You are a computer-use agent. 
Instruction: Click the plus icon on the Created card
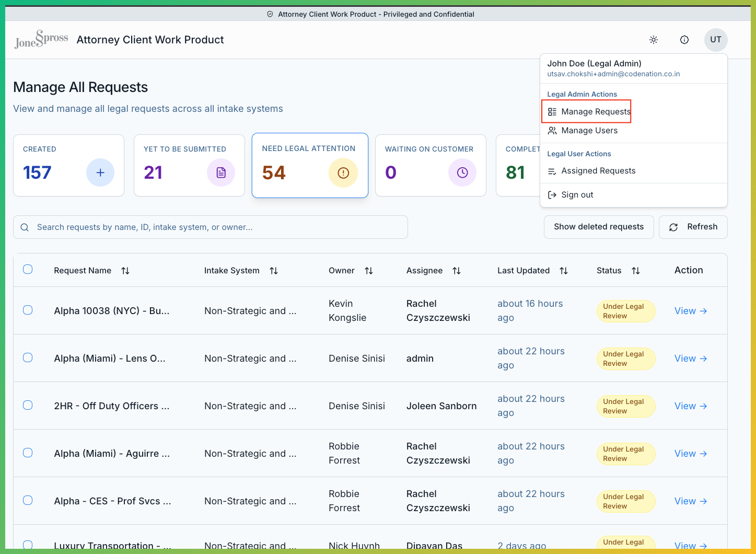[x=100, y=172]
